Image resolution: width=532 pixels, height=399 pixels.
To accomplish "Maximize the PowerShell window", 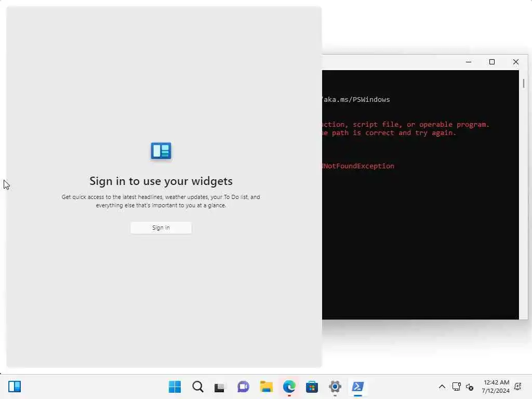I will 492,62.
